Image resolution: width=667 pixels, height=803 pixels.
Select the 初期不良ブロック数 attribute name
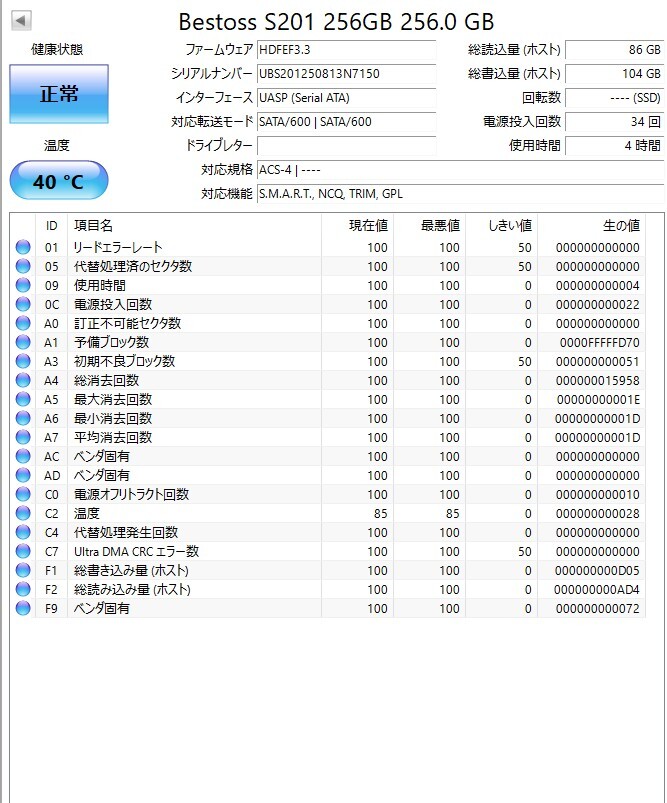pyautogui.click(x=124, y=361)
